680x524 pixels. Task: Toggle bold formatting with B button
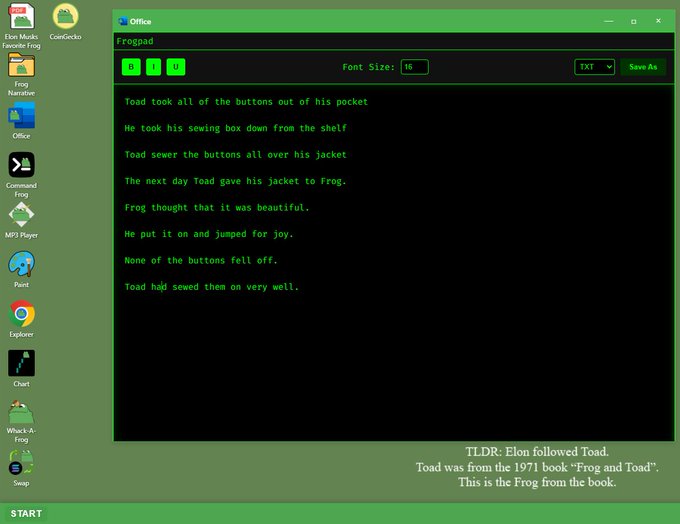pyautogui.click(x=131, y=67)
